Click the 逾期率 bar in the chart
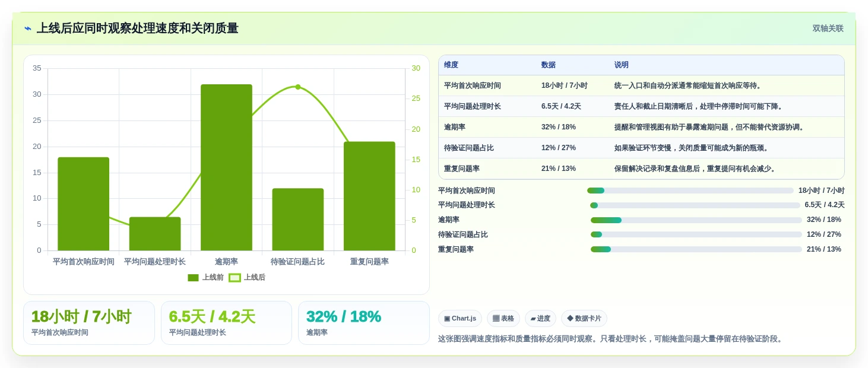The width and height of the screenshot is (868, 368). tap(226, 167)
